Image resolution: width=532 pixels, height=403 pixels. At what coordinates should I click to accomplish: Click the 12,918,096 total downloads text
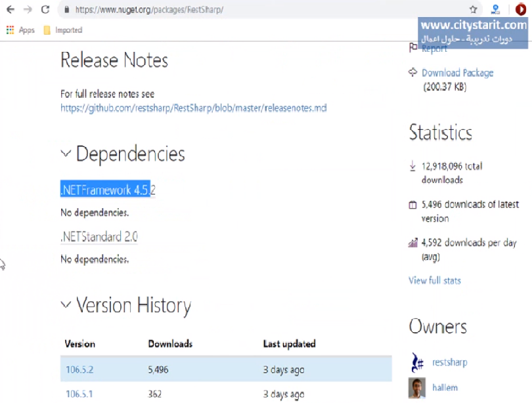(x=452, y=173)
